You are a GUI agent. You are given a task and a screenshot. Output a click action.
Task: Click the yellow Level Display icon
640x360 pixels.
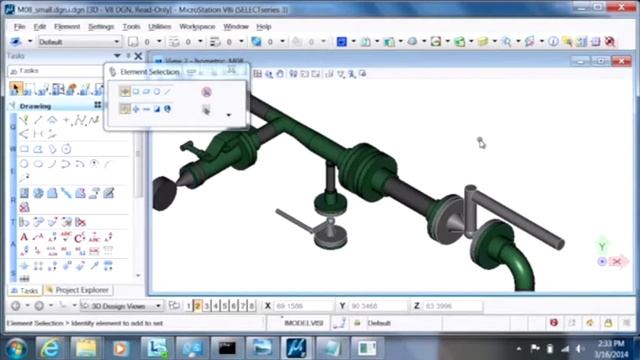(483, 42)
